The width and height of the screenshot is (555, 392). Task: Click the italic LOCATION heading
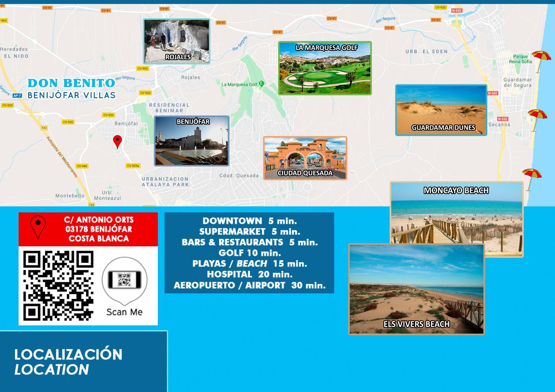[52, 369]
